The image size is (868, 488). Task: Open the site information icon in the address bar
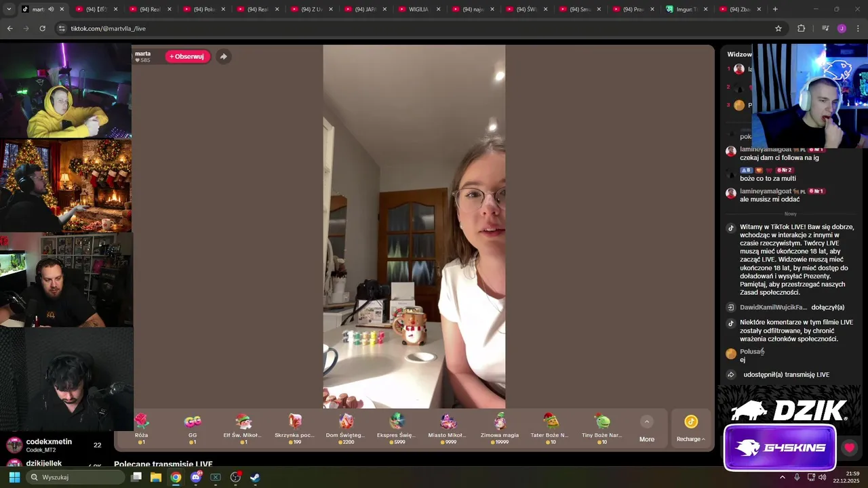(x=62, y=28)
